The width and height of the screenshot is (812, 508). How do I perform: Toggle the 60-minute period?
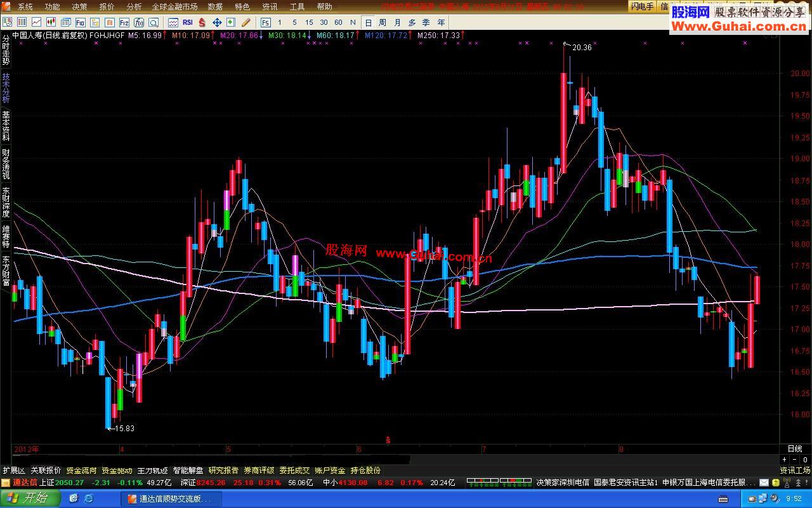(338, 22)
